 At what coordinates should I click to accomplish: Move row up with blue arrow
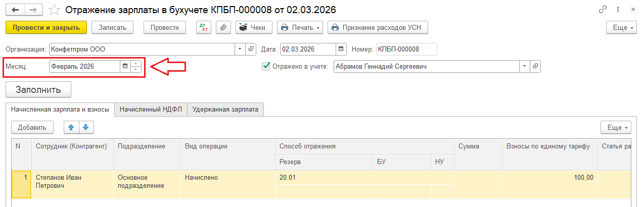pos(71,128)
